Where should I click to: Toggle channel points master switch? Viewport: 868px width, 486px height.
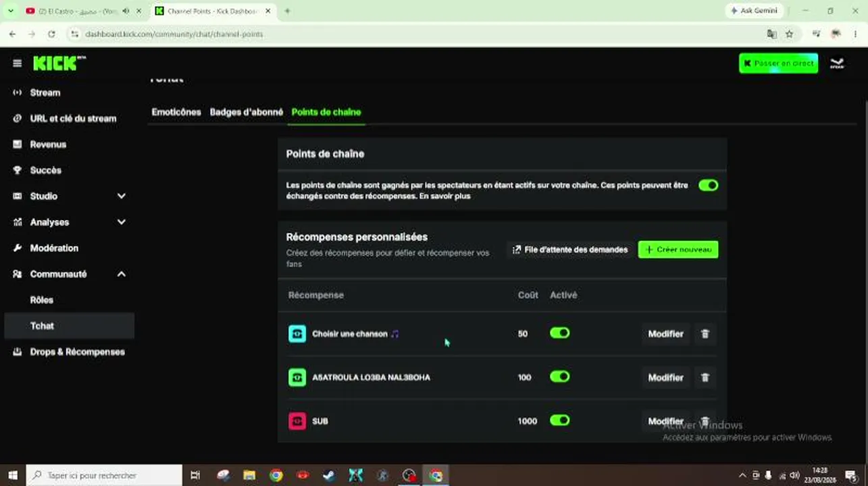coord(708,185)
